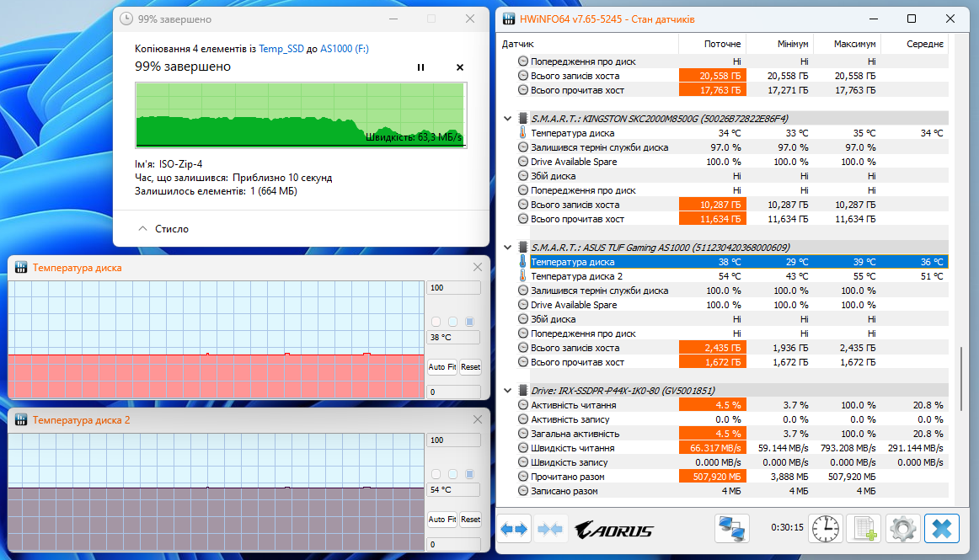Click Auto Fit in Температура диска graph
979x560 pixels.
[x=442, y=367]
